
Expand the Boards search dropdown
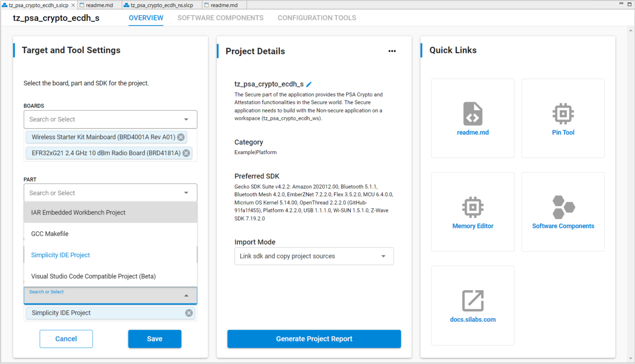(x=186, y=120)
